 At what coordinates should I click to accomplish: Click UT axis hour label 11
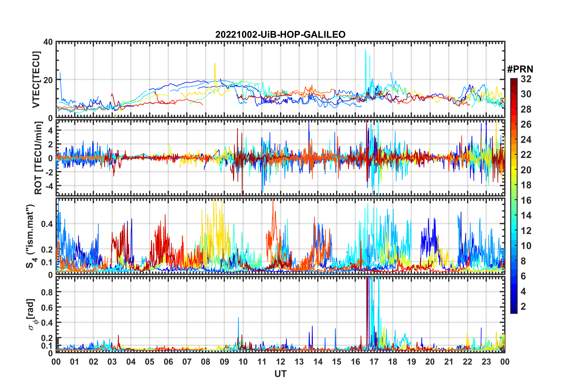(x=262, y=362)
